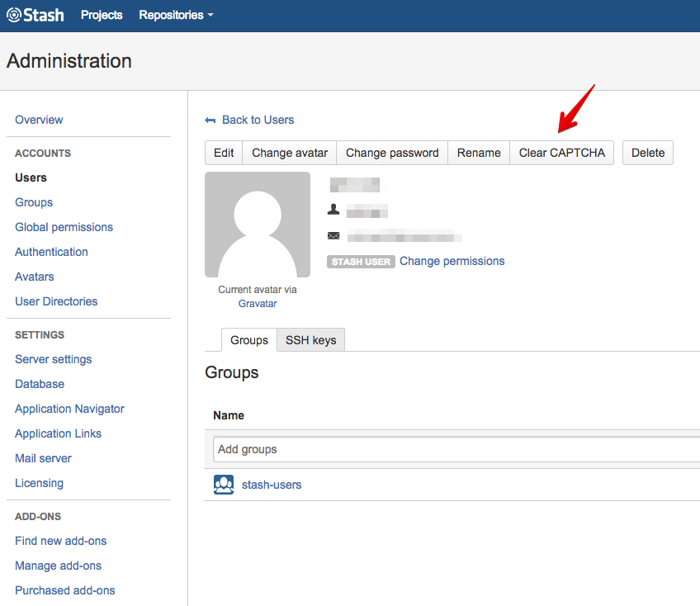Click the Current avatar via caption text

click(x=258, y=290)
